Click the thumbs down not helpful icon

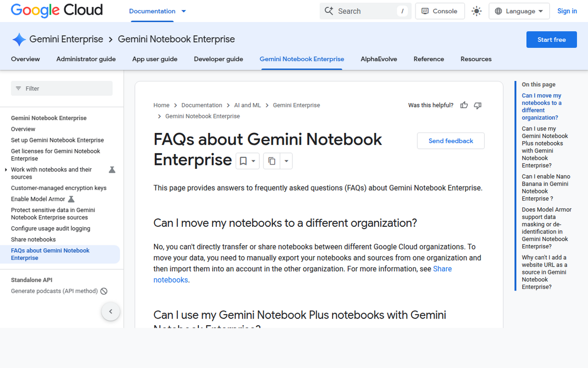point(478,105)
